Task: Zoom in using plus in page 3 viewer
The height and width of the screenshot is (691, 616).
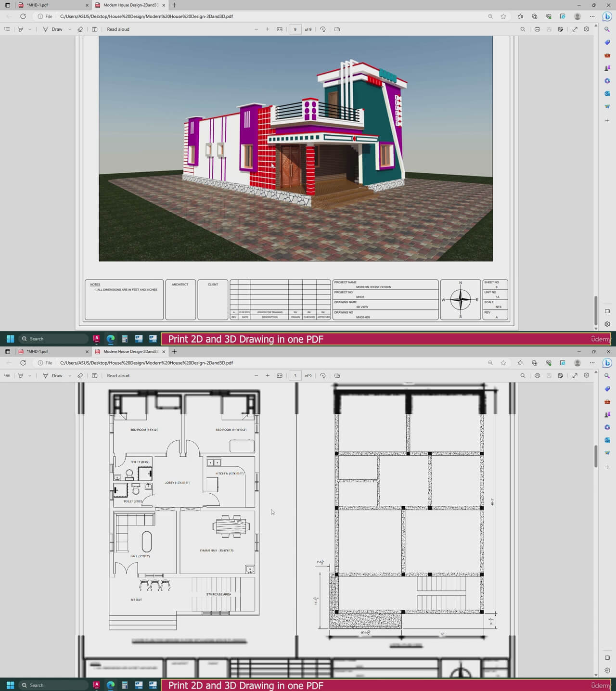Action: [x=268, y=376]
